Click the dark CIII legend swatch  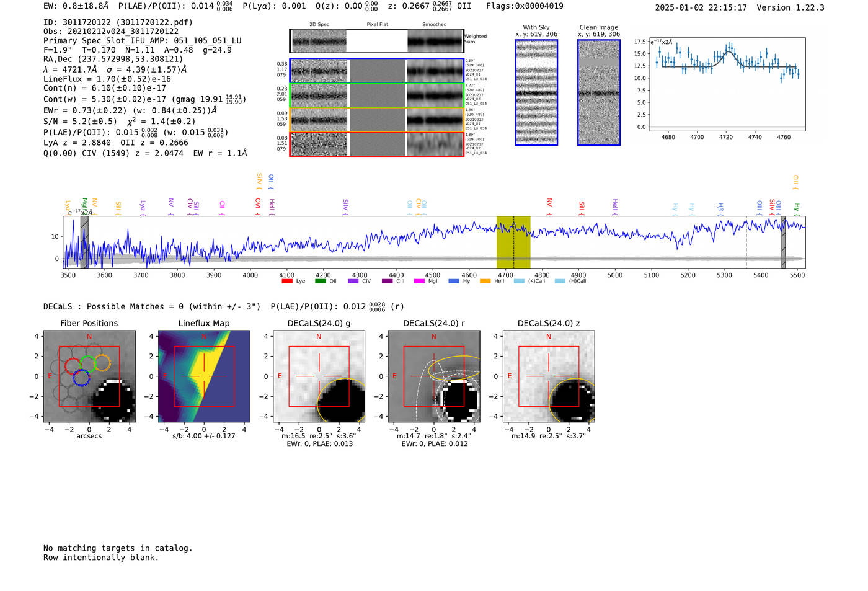387,281
